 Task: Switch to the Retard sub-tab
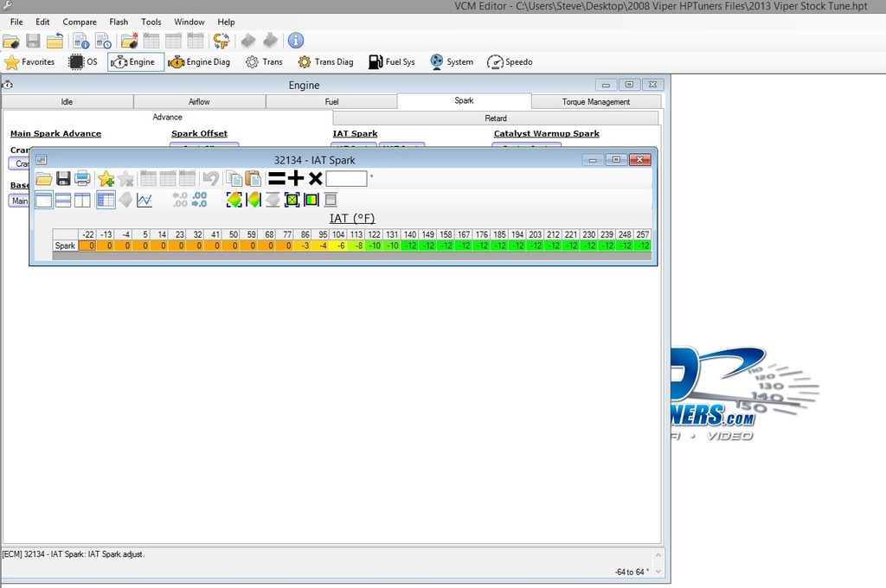(496, 118)
